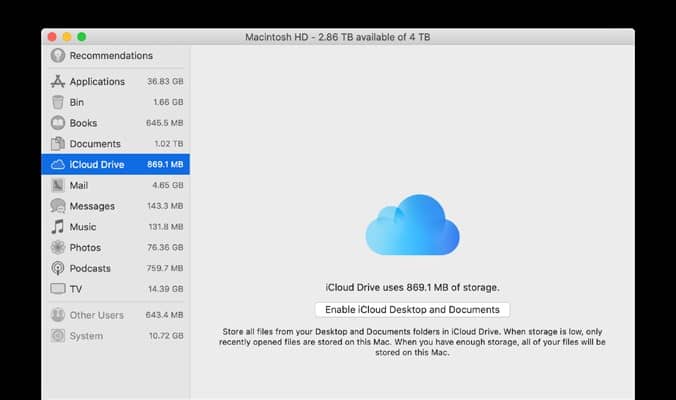
Task: Select the Books category label
Action: [x=83, y=123]
